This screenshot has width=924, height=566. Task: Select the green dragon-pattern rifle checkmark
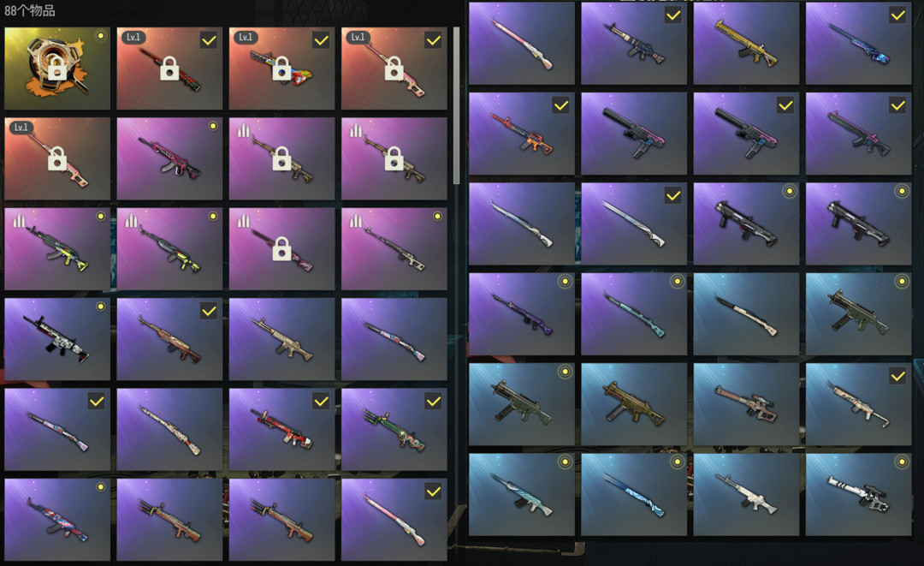coord(434,401)
